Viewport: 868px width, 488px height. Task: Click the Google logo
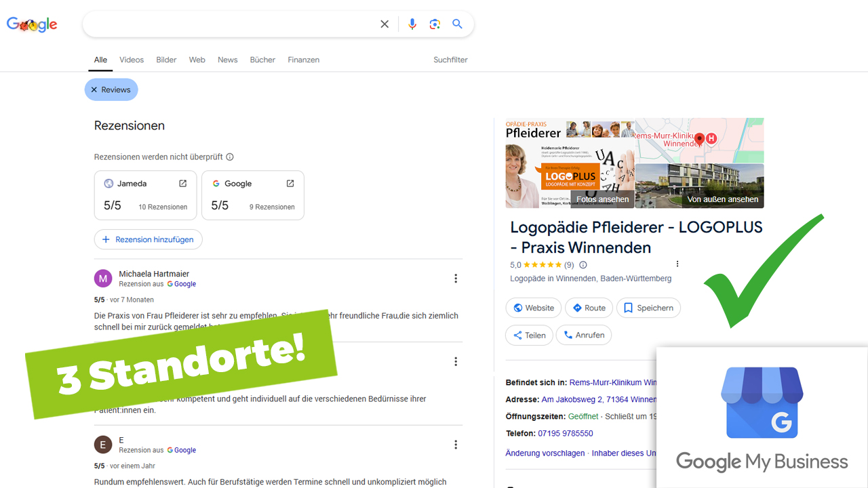[32, 24]
